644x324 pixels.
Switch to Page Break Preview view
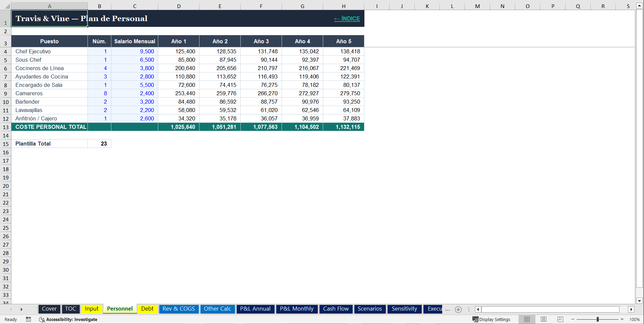pos(560,319)
